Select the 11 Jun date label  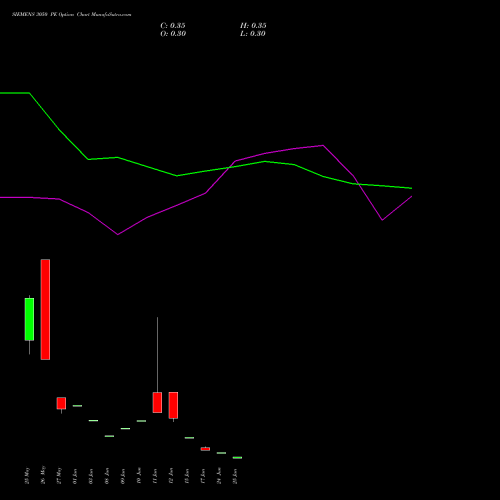[x=155, y=476]
